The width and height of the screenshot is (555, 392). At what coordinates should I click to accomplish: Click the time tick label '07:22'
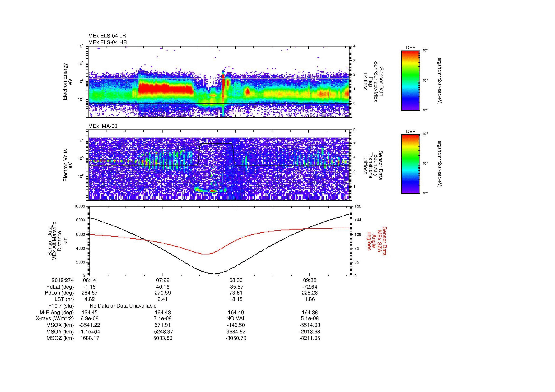[x=163, y=280]
